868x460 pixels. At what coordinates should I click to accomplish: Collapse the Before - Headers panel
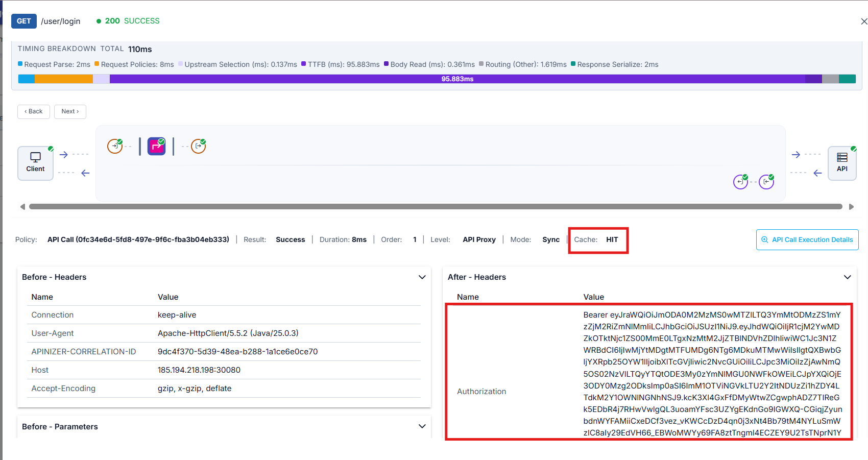click(422, 277)
